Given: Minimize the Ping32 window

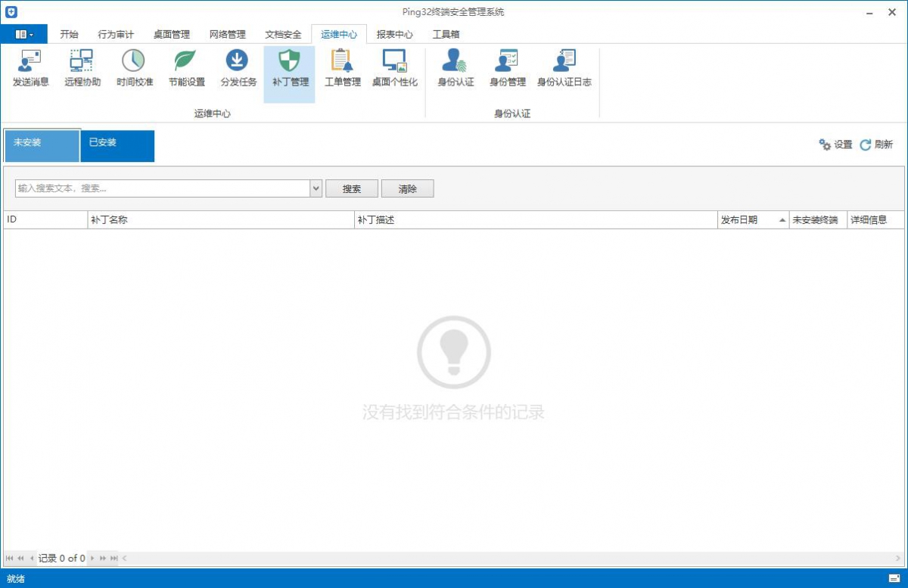Looking at the screenshot, I should [x=871, y=12].
